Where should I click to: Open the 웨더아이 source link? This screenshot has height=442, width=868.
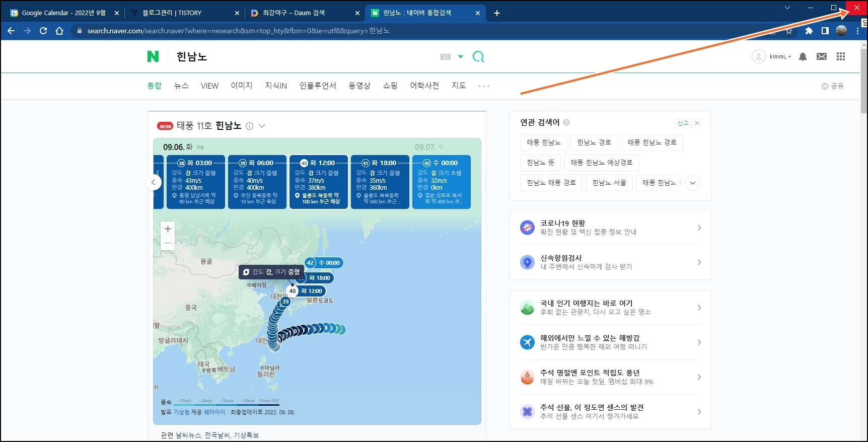(x=214, y=412)
